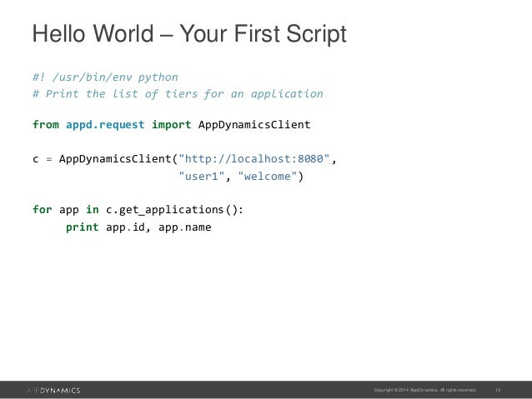Click the 'from' keyword in the import line
The image size is (532, 399).
[x=46, y=124]
